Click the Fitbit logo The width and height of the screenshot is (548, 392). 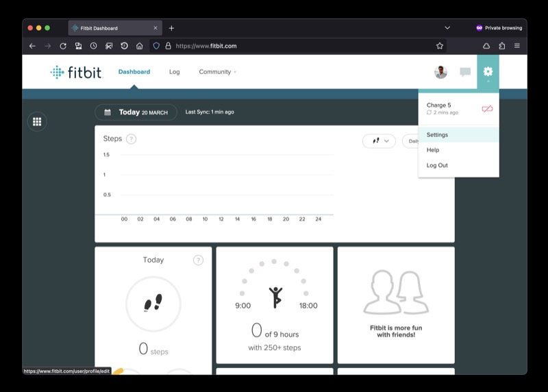point(76,72)
